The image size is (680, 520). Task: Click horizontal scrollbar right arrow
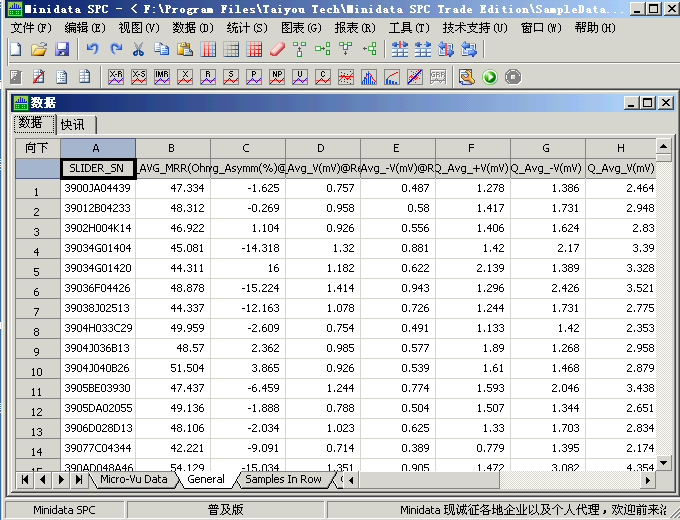647,480
